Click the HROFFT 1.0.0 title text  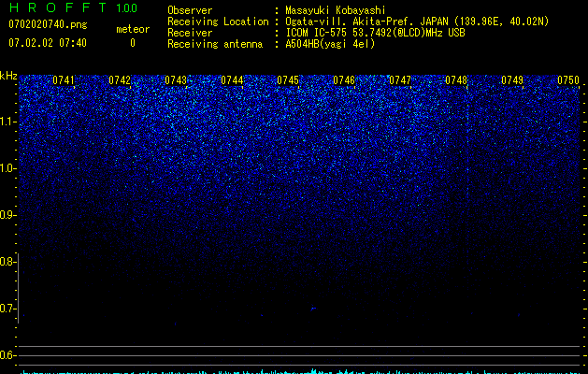(x=73, y=7)
